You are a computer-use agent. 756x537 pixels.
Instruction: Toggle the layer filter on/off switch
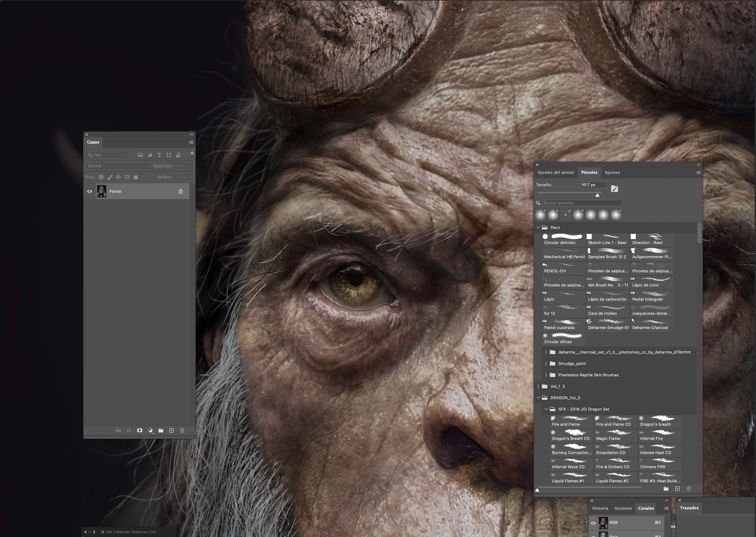coord(192,154)
